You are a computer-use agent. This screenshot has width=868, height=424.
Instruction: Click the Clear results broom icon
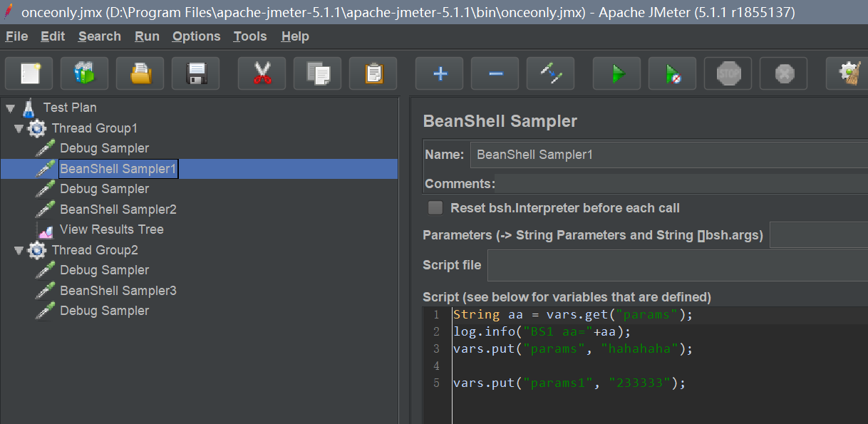click(848, 73)
